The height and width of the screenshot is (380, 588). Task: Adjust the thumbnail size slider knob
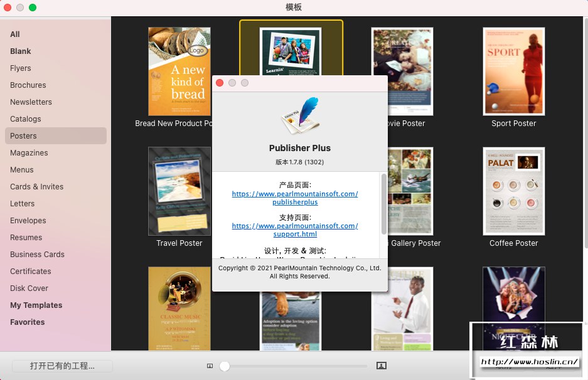coord(225,366)
